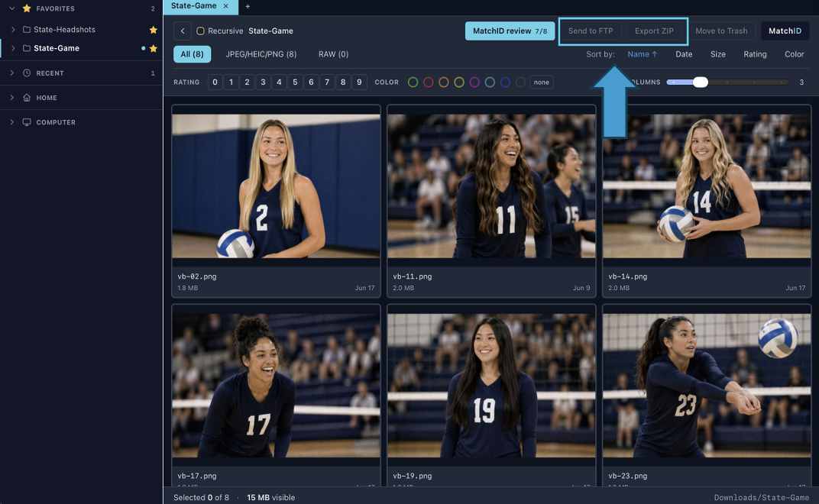Collapse the Favorites section chevron

[12, 8]
